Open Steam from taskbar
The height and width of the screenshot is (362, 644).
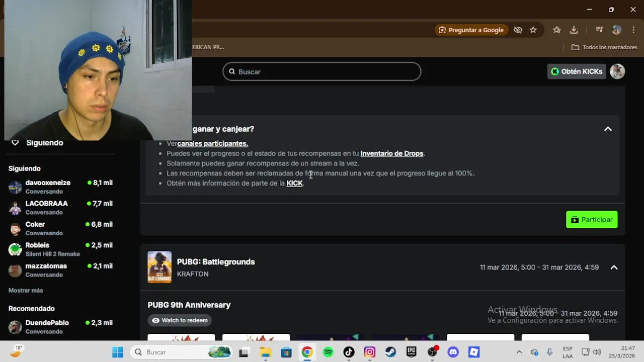coord(390,352)
